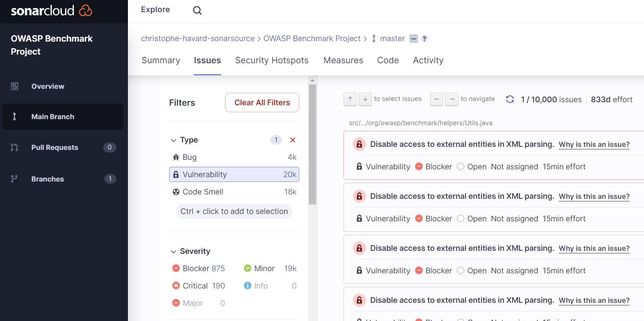Clear Type filter with red X
The height and width of the screenshot is (321, 644).
tap(293, 140)
